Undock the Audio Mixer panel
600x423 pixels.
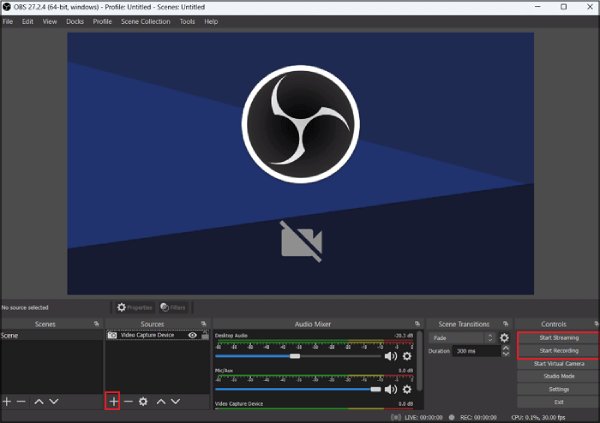[x=417, y=324]
